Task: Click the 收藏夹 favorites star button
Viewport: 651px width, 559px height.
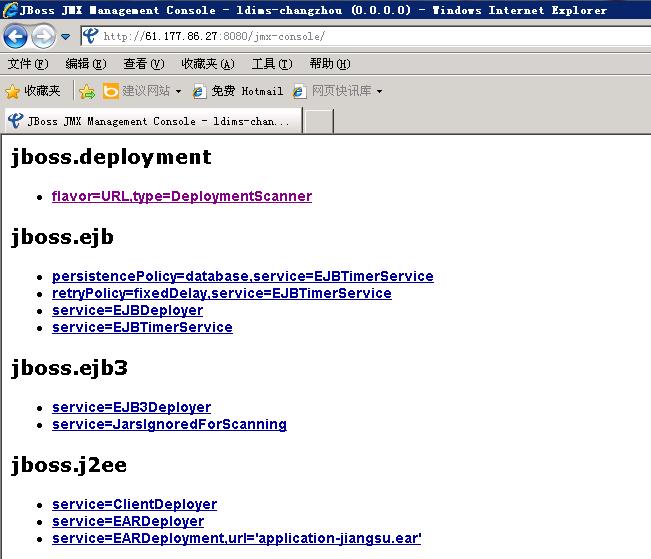Action: 33,91
